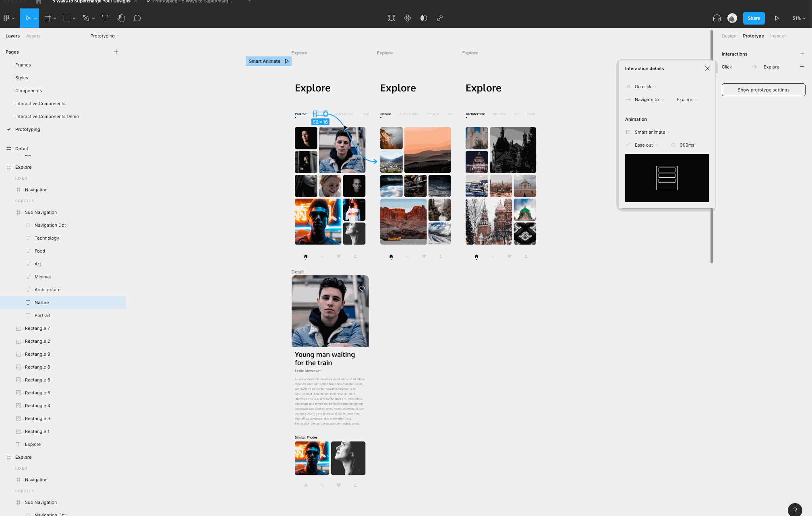Click the Create link icon in toolbar
Viewport: 812px width, 516px height.
440,18
